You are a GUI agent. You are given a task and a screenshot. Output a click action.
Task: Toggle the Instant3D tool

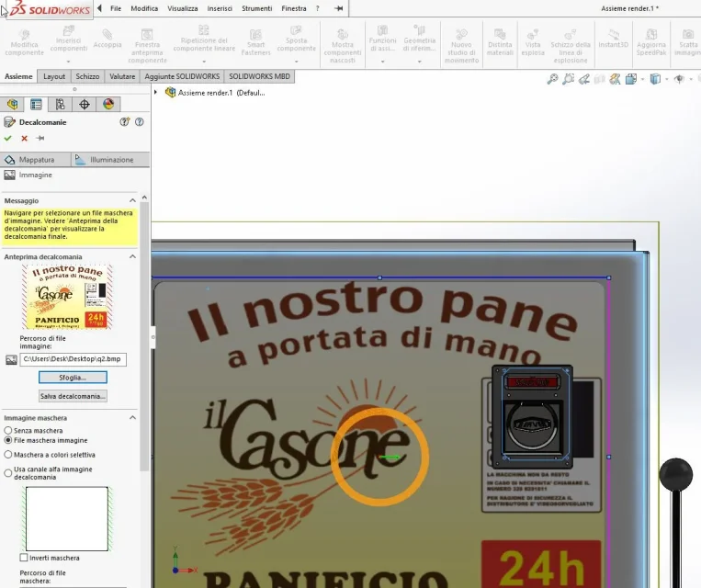pyautogui.click(x=614, y=39)
